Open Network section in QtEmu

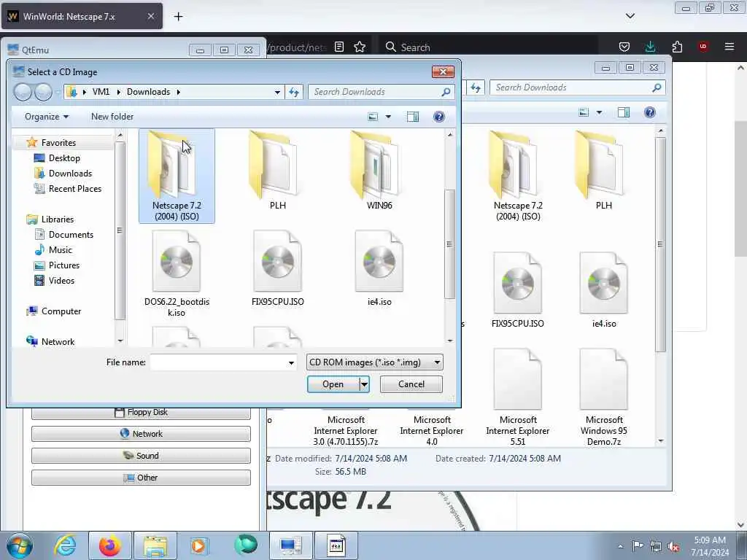[x=141, y=434]
